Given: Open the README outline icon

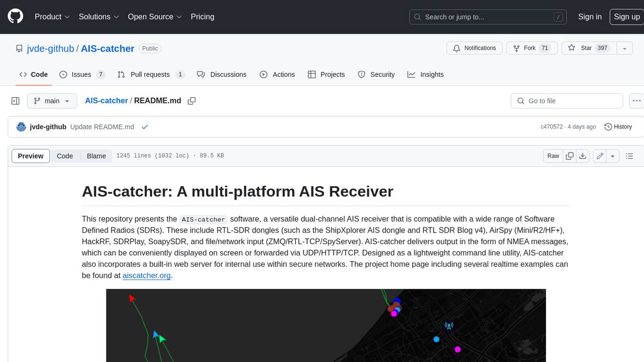Looking at the screenshot, I should (x=629, y=156).
